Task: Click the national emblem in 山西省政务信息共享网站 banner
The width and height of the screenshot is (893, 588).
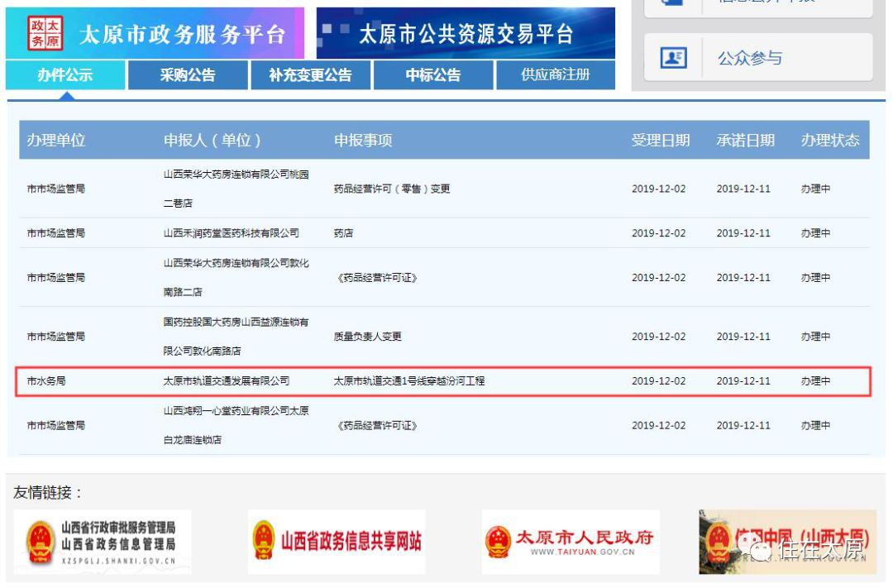Action: tap(264, 539)
